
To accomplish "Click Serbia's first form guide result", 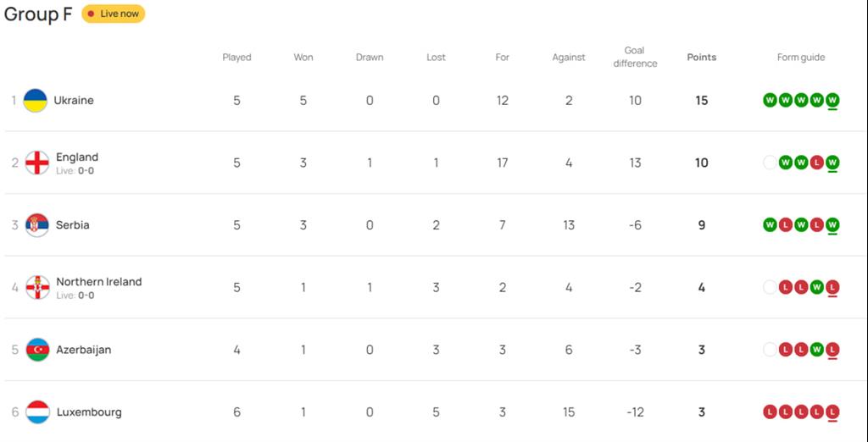I will [770, 225].
